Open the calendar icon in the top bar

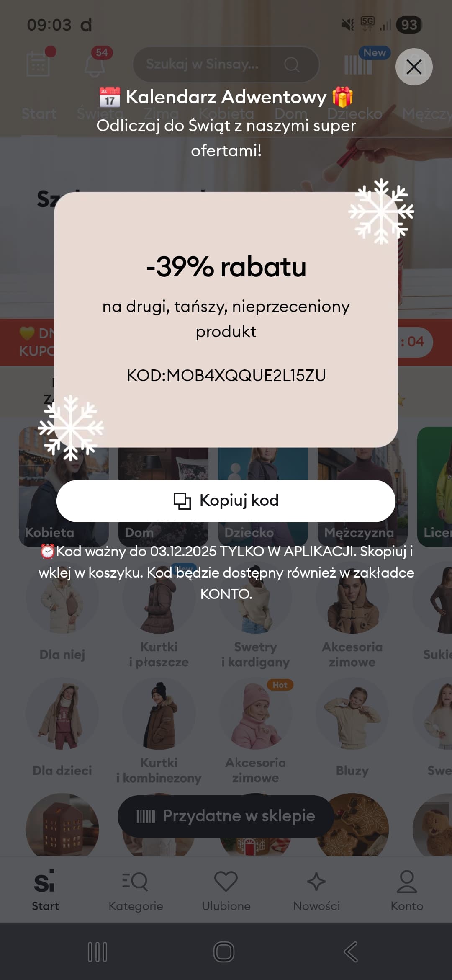pyautogui.click(x=38, y=64)
